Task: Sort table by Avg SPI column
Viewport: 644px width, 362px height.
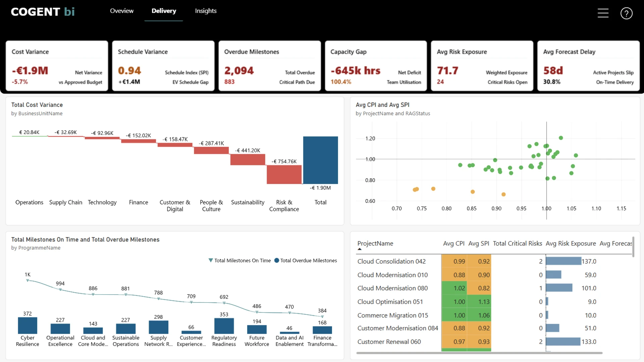Action: [479, 244]
